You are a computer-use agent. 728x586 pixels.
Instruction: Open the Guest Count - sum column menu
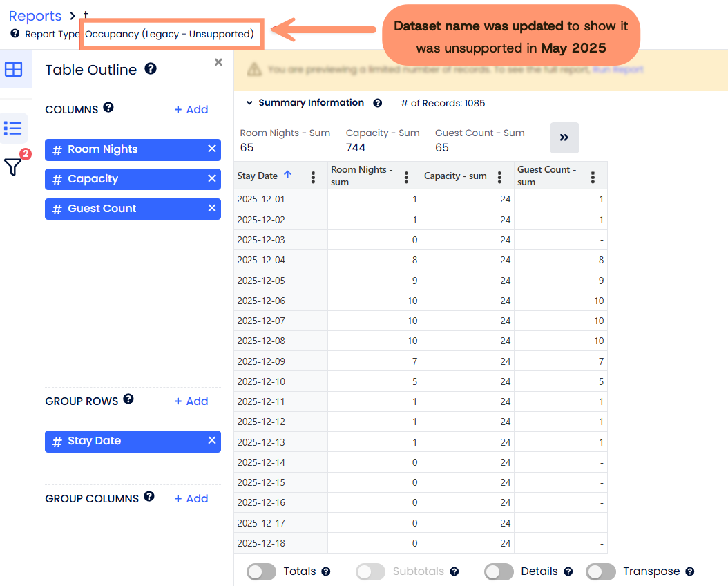coord(593,177)
